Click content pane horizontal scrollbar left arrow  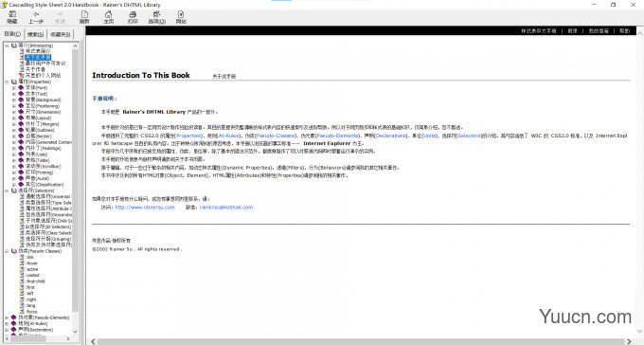(x=93, y=341)
